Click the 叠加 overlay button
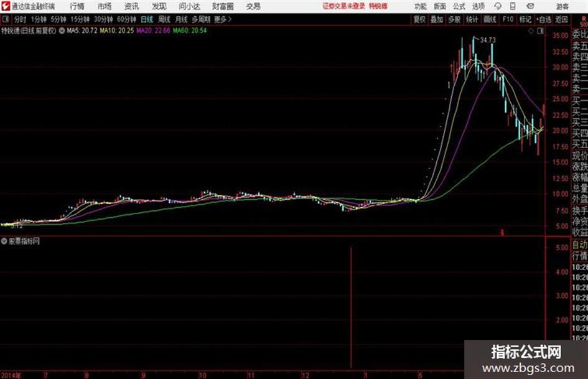The width and height of the screenshot is (588, 379). (x=437, y=19)
